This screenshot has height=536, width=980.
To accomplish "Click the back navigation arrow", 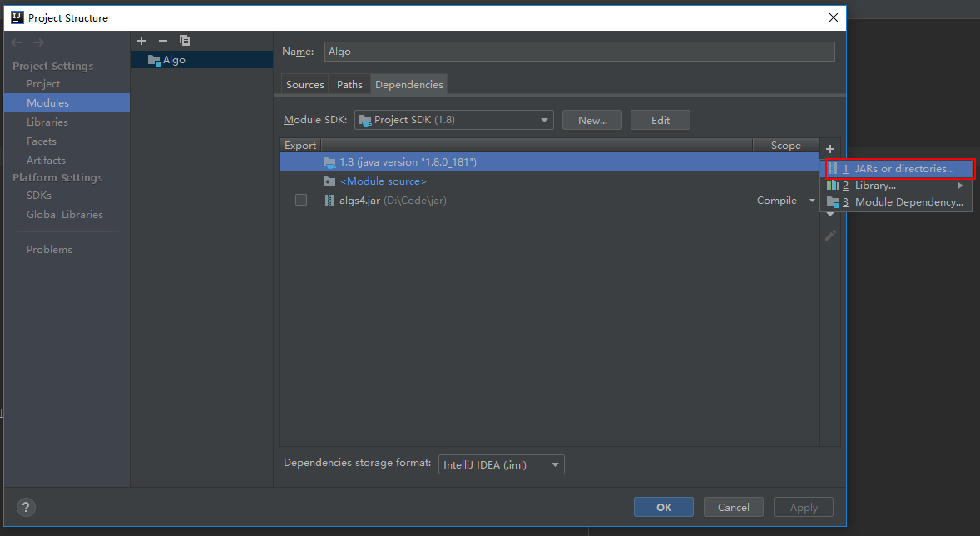I will [17, 42].
